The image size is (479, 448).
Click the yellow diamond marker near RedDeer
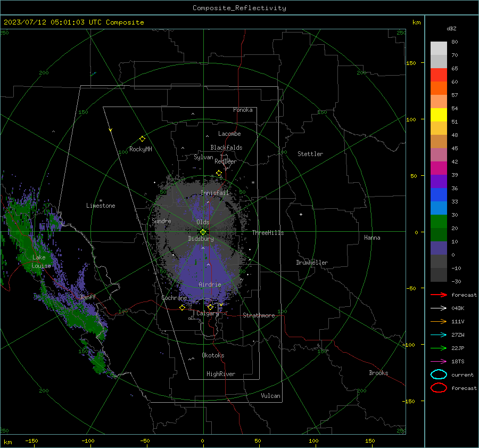coord(219,173)
